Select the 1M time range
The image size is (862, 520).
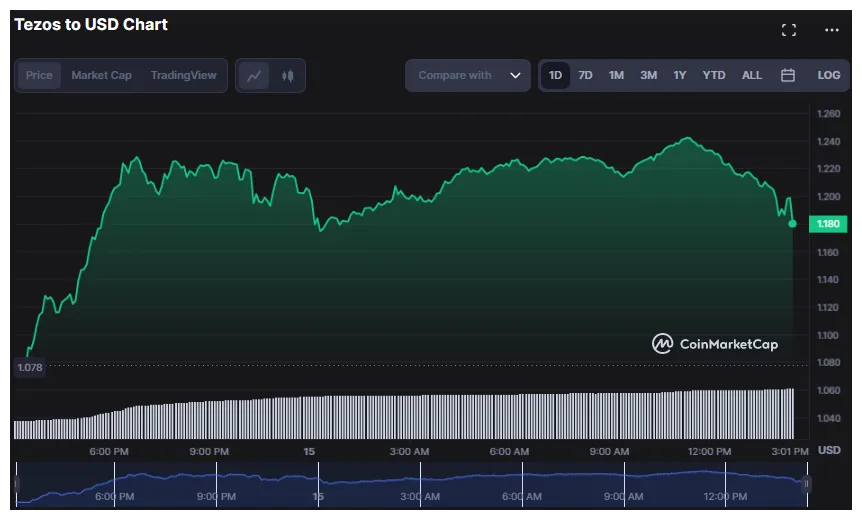(x=616, y=75)
